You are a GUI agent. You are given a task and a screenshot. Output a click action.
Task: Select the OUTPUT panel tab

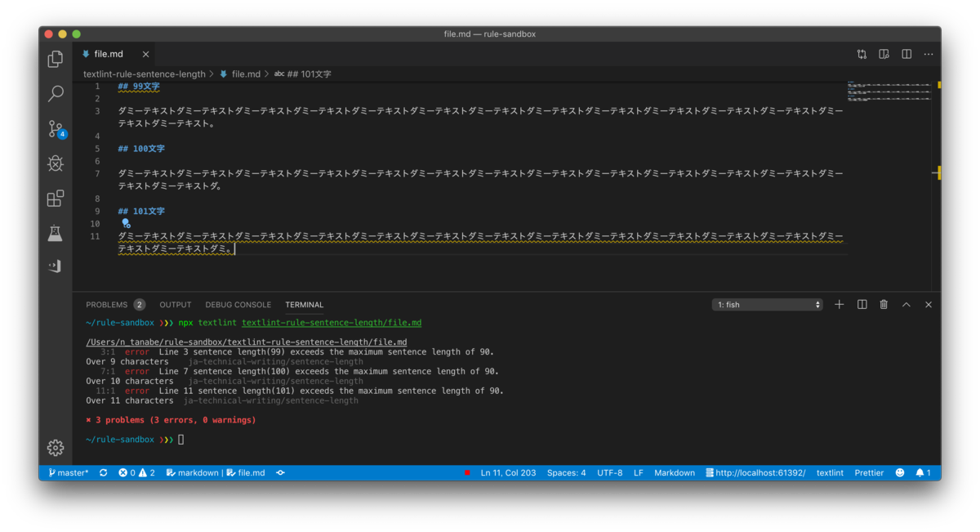pyautogui.click(x=176, y=305)
